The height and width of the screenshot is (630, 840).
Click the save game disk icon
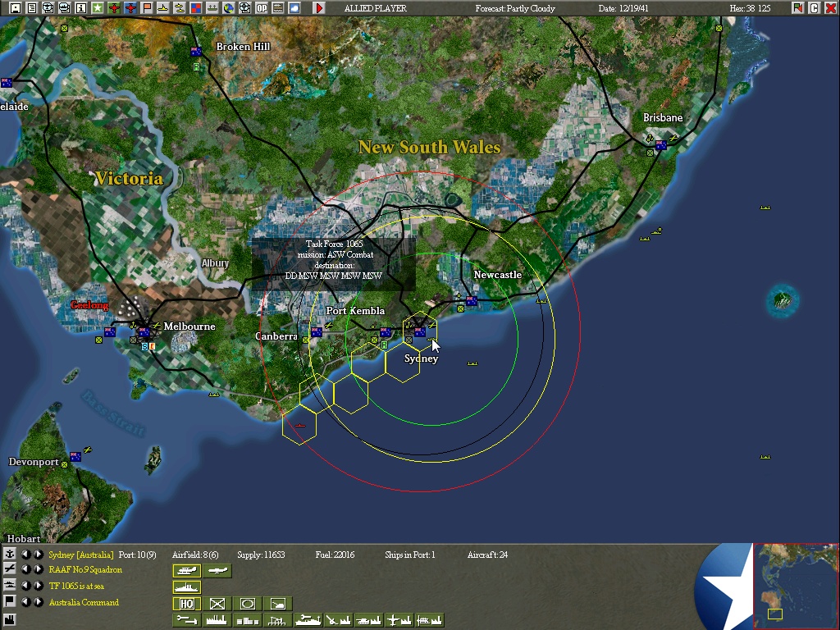(x=15, y=8)
